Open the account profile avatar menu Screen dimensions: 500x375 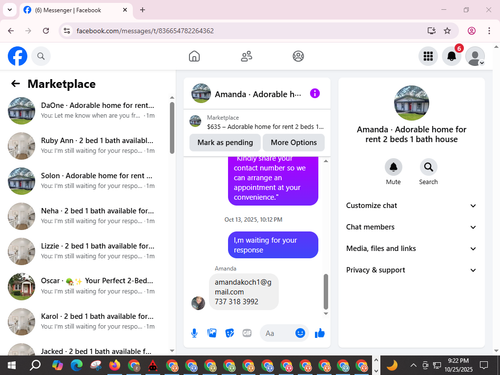coord(475,56)
